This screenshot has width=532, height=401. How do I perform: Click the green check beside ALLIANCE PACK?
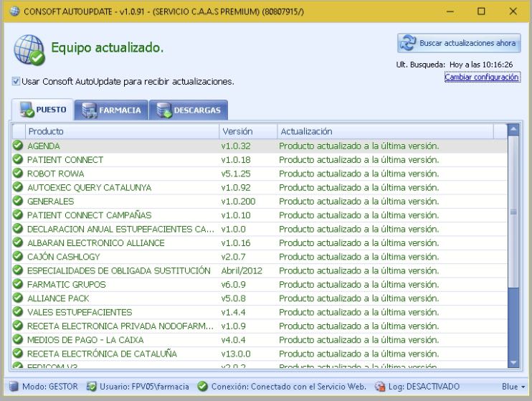click(x=18, y=298)
